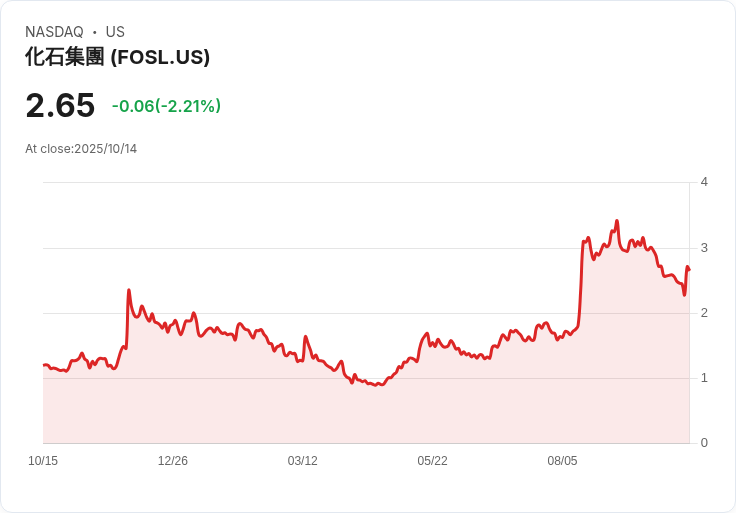This screenshot has height=513, width=736.
Task: Select the 10/15 date on x-axis
Action: point(43,461)
